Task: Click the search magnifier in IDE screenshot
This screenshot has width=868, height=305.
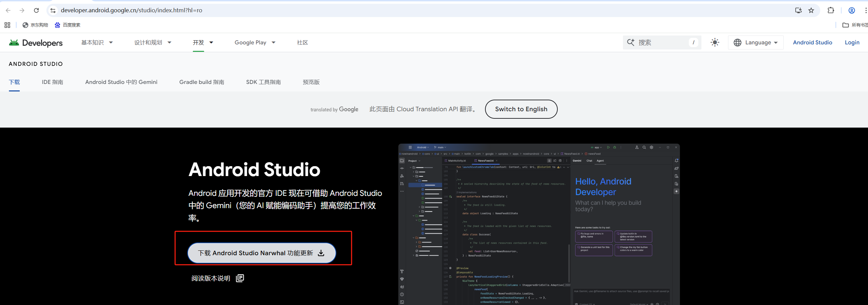Action: pyautogui.click(x=644, y=147)
